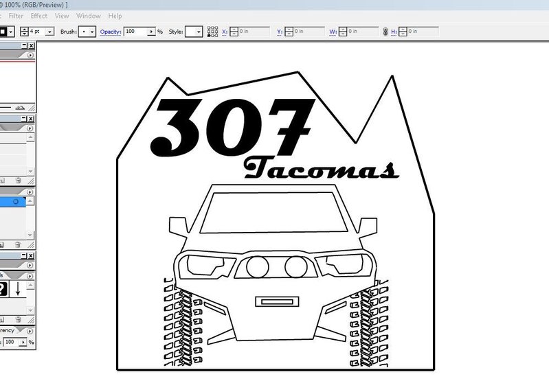
Task: Toggle the constrain proportions chain icon
Action: coord(385,32)
